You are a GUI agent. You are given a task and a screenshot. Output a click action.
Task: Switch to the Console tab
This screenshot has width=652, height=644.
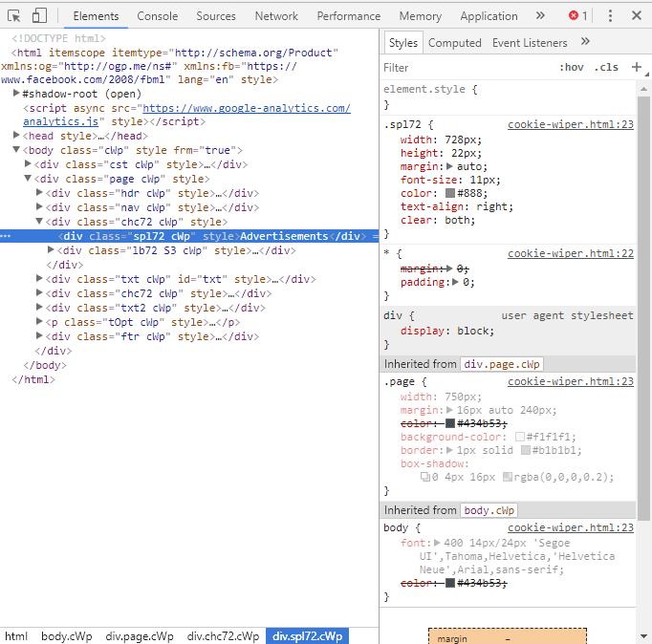(157, 16)
